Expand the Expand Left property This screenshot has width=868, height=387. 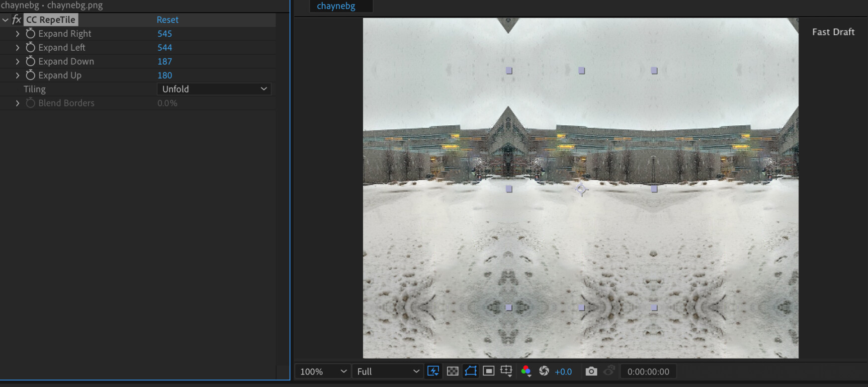[x=17, y=47]
